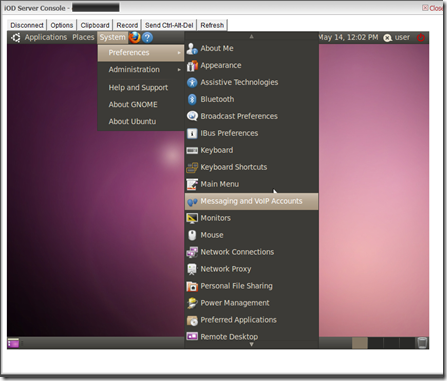This screenshot has width=447, height=381.
Task: Select the 'Appearance' label text
Action: point(221,66)
